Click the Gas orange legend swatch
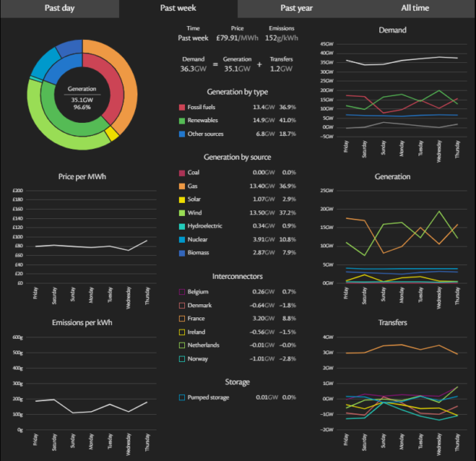The height and width of the screenshot is (461, 476). (182, 186)
